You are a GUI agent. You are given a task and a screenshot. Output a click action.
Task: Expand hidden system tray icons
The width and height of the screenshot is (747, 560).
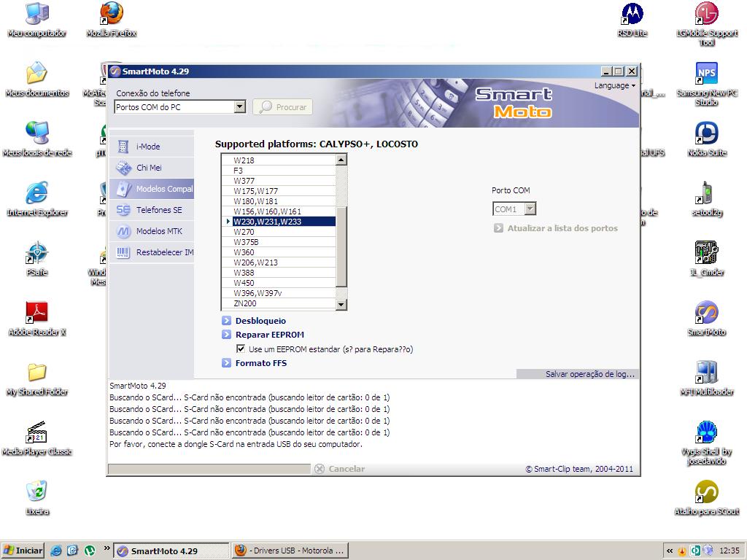tap(670, 551)
